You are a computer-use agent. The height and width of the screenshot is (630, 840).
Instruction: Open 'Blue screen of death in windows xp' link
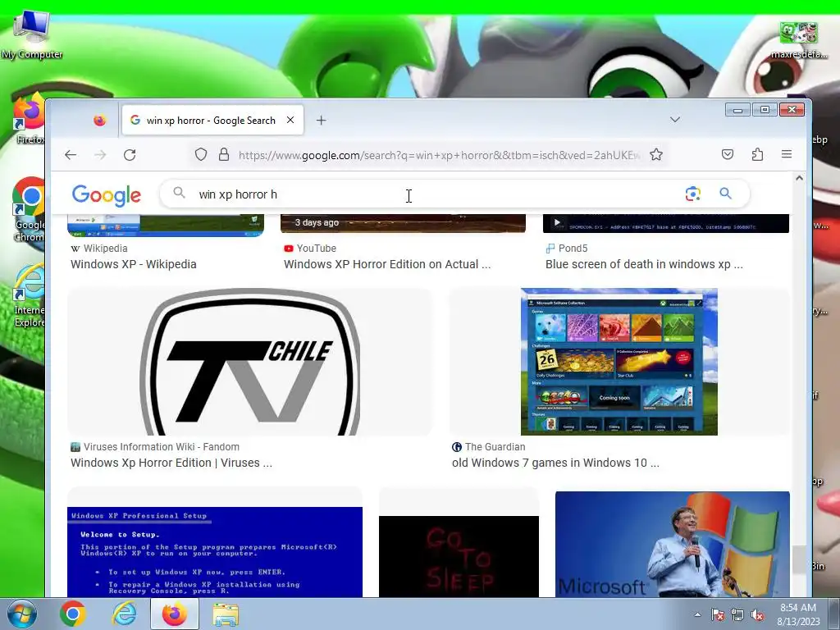[x=644, y=264]
